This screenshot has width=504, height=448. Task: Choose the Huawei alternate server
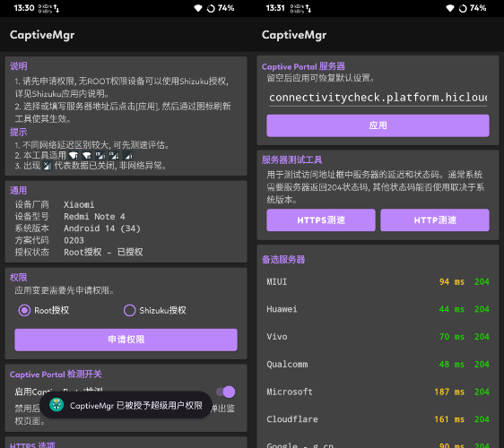[378, 309]
